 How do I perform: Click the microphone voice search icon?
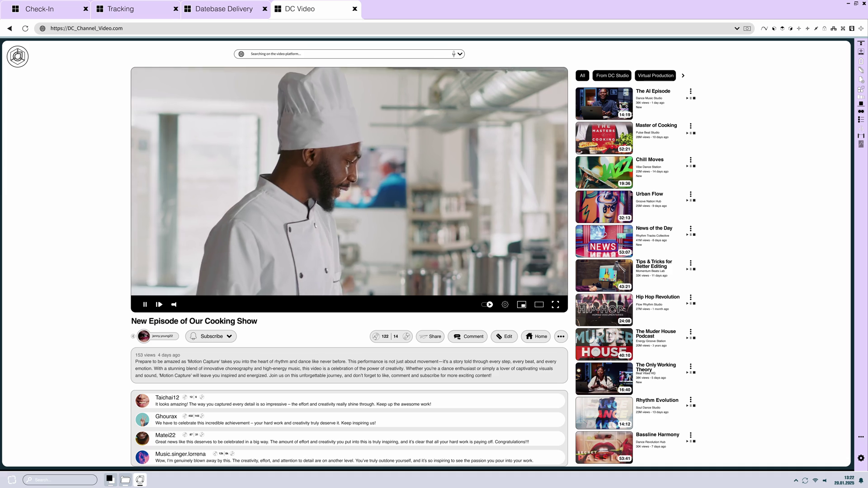tap(453, 54)
